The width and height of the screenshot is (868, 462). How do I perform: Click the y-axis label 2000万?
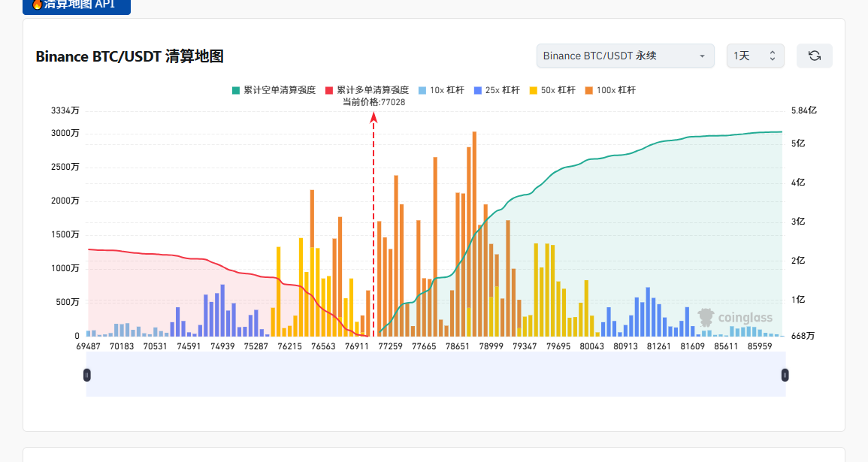[x=65, y=201]
